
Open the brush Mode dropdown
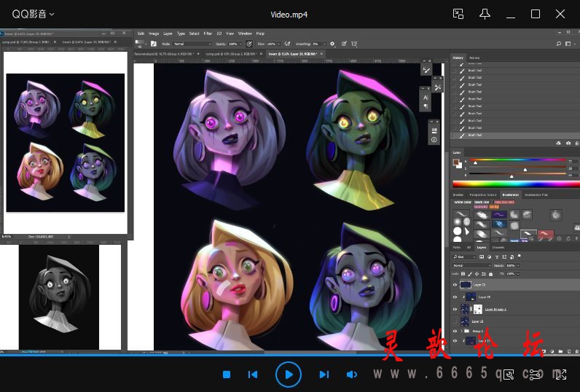(x=192, y=44)
